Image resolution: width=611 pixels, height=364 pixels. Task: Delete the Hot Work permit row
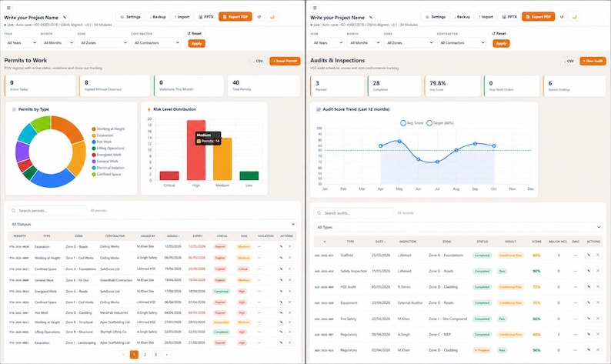(290, 312)
